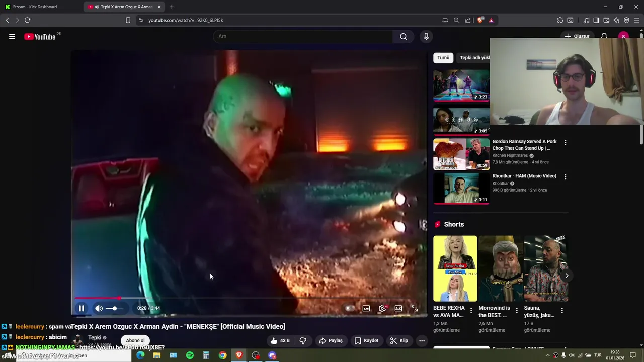The height and width of the screenshot is (362, 644).
Task: Open Brave VPN shield icon
Action: pyautogui.click(x=626, y=20)
